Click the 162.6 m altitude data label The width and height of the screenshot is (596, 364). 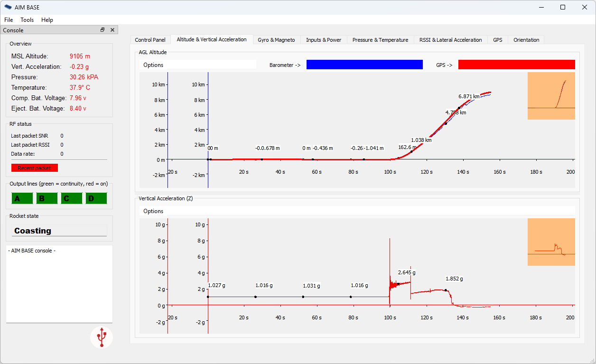[x=407, y=147]
